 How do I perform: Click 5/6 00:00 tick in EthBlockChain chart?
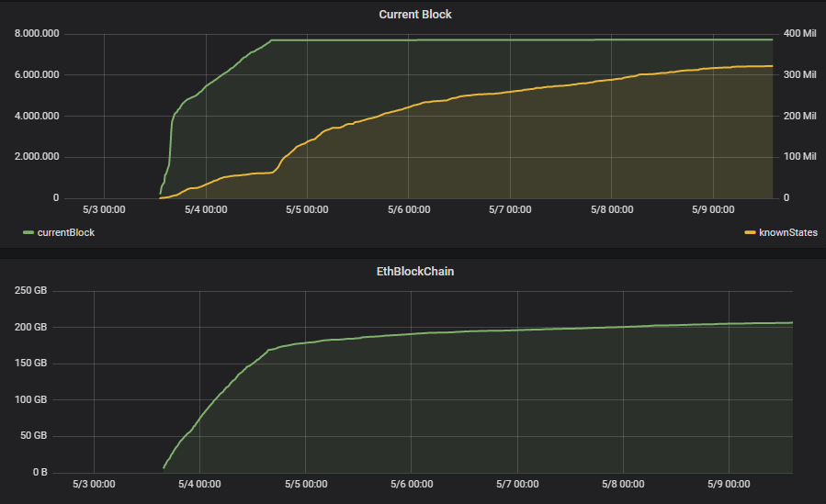(412, 485)
